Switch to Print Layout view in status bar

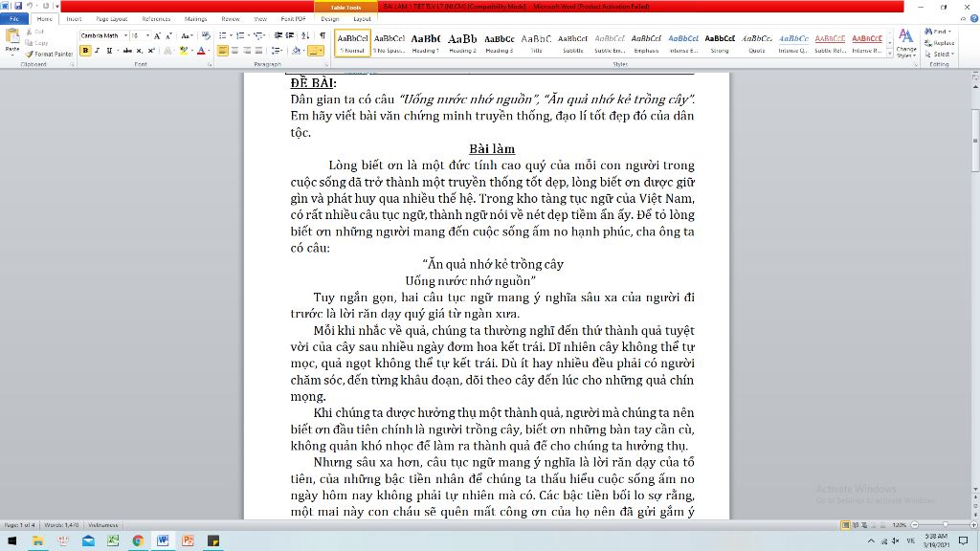point(845,525)
